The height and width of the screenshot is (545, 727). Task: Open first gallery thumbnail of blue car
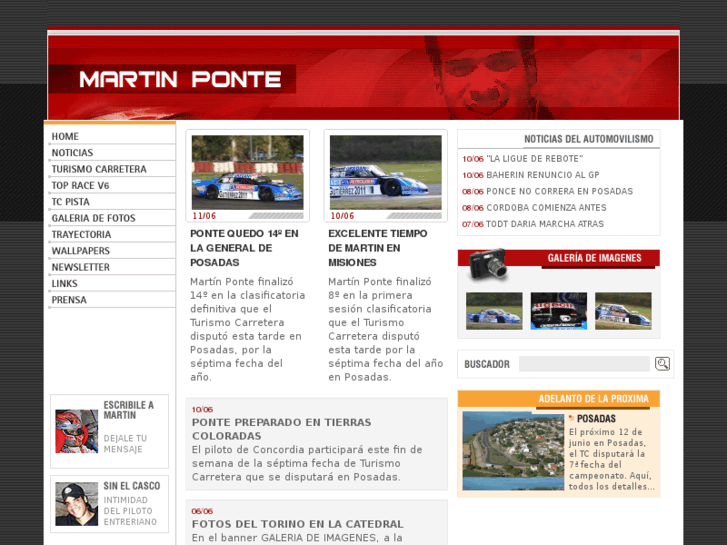click(494, 311)
